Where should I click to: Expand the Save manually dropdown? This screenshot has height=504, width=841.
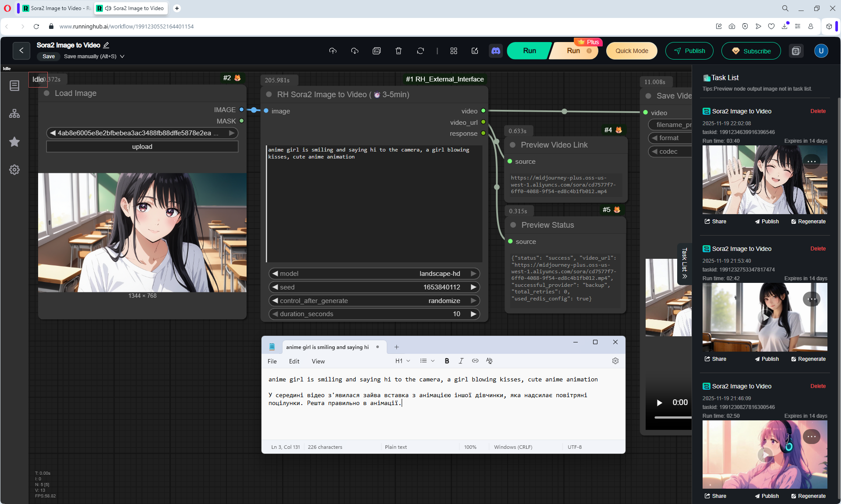pos(122,56)
